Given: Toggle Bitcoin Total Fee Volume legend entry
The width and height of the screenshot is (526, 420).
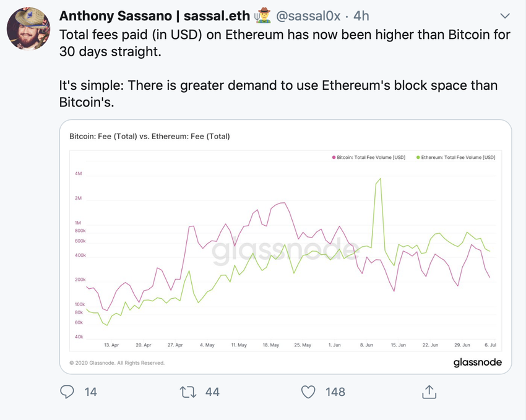Looking at the screenshot, I should (371, 158).
